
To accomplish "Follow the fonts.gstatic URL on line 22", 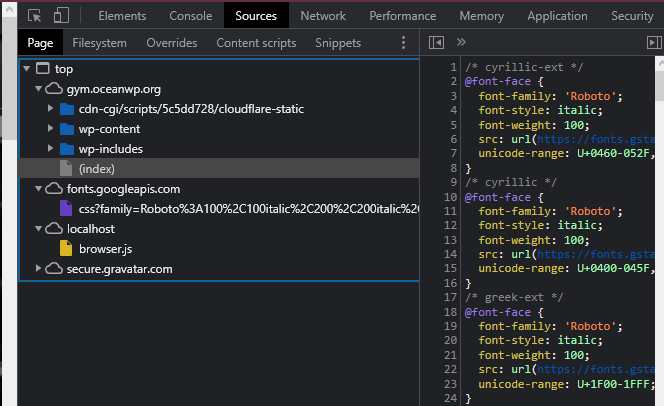I will 596,369.
